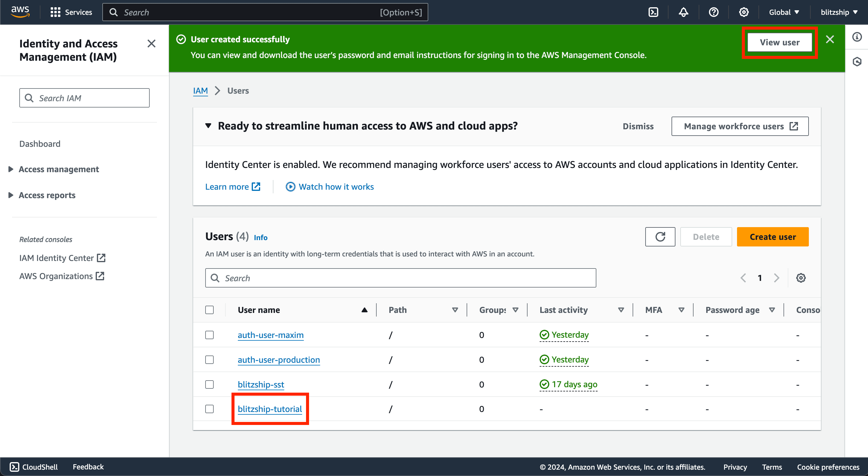Viewport: 868px width, 476px height.
Task: Click the top AWS Search bar
Action: pyautogui.click(x=265, y=12)
